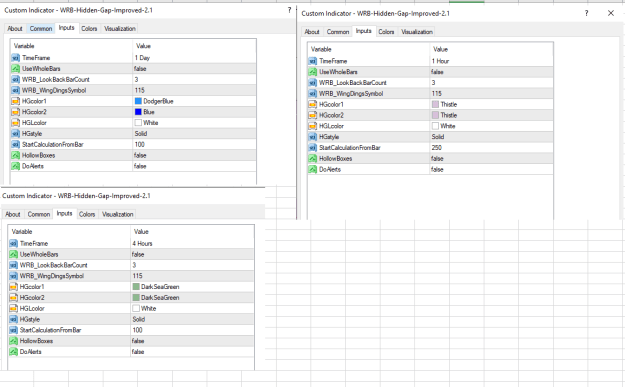Click UseWholeBars icon in 1 Hour dialog
625x387 pixels.
point(313,72)
